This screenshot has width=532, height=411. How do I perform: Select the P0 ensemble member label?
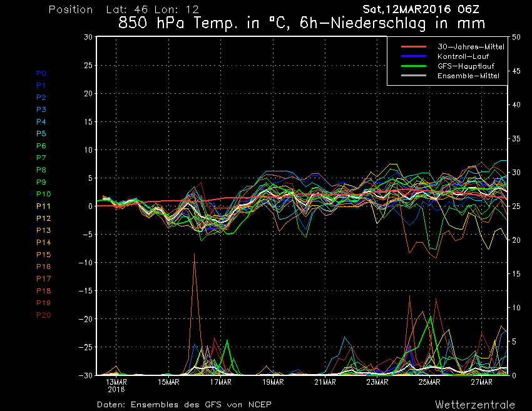coord(41,73)
